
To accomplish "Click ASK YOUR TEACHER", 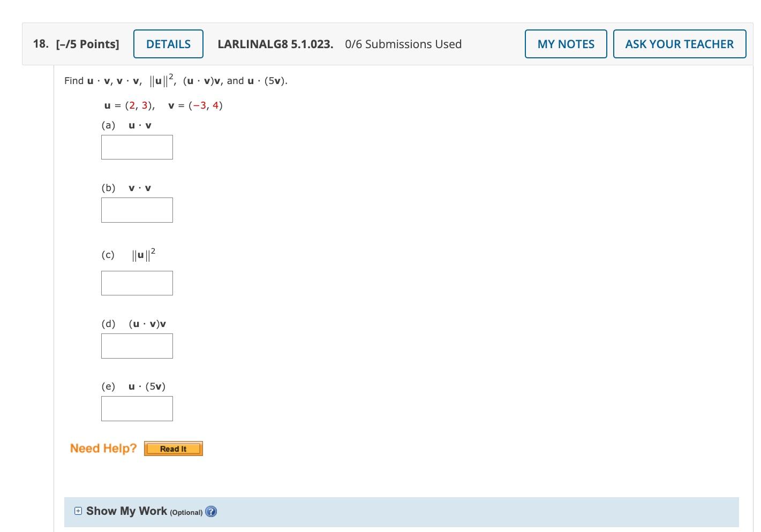I will click(x=679, y=44).
